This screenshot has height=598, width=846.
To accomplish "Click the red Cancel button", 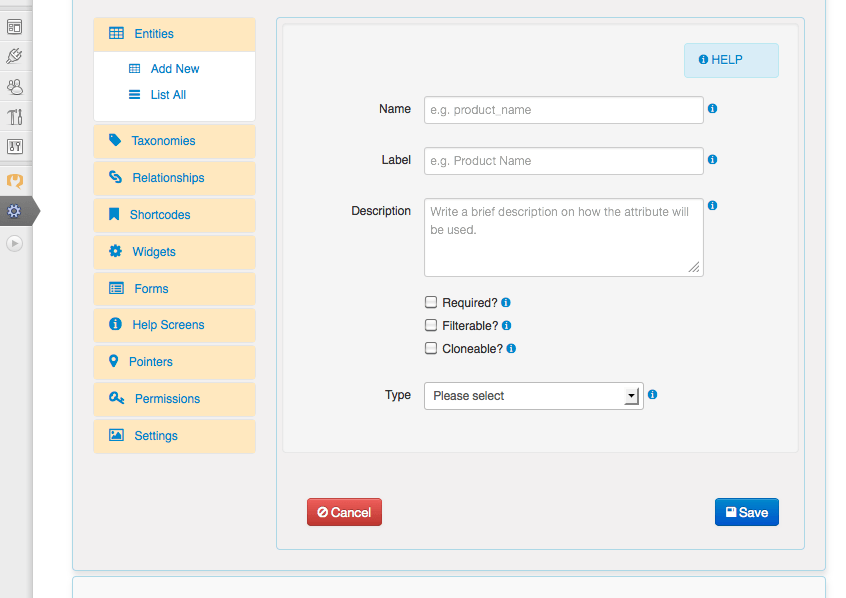I will click(x=344, y=512).
